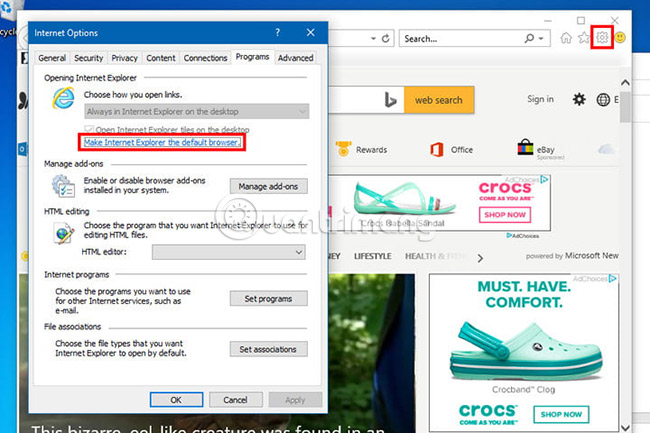Show more news categories with the right chevron
The width and height of the screenshot is (650, 433).
(x=480, y=258)
